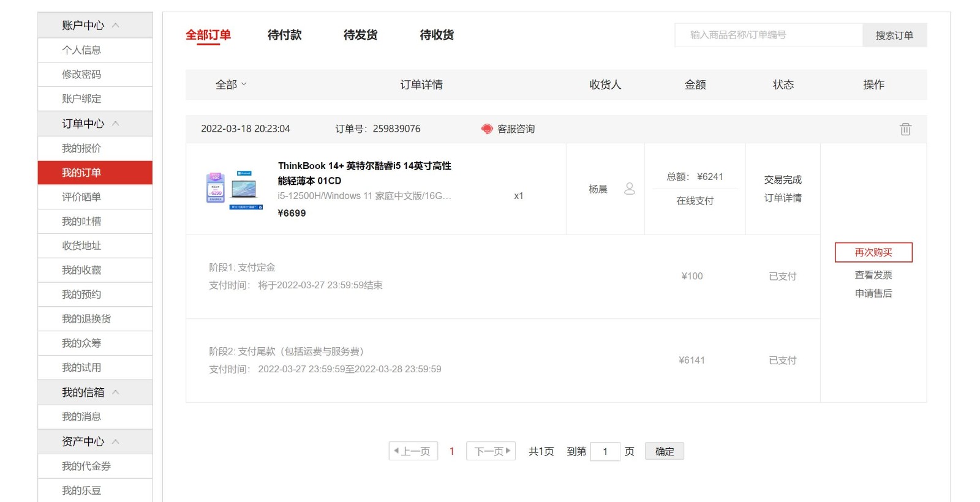The height and width of the screenshot is (502, 980).
Task: Open 账户绑定 in sidebar
Action: [x=95, y=99]
